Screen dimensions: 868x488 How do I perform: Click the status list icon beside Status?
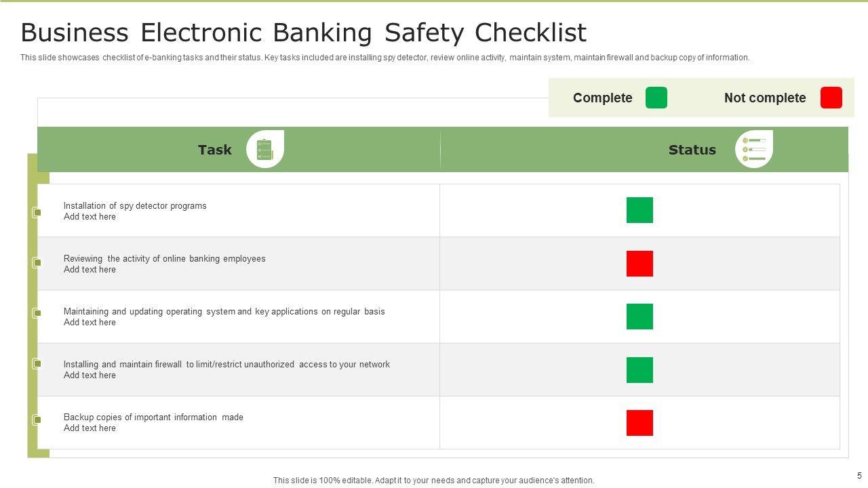tap(753, 149)
